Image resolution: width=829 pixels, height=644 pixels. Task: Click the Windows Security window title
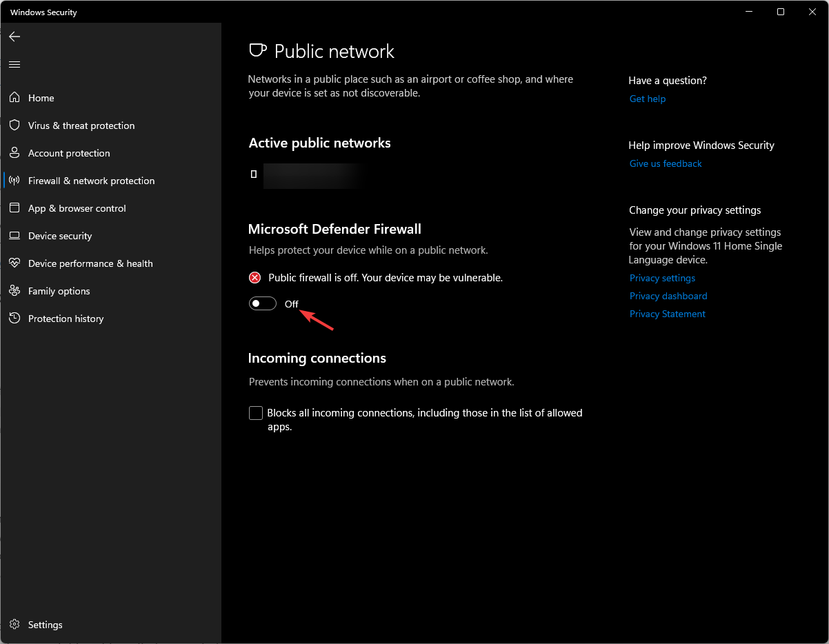[44, 12]
